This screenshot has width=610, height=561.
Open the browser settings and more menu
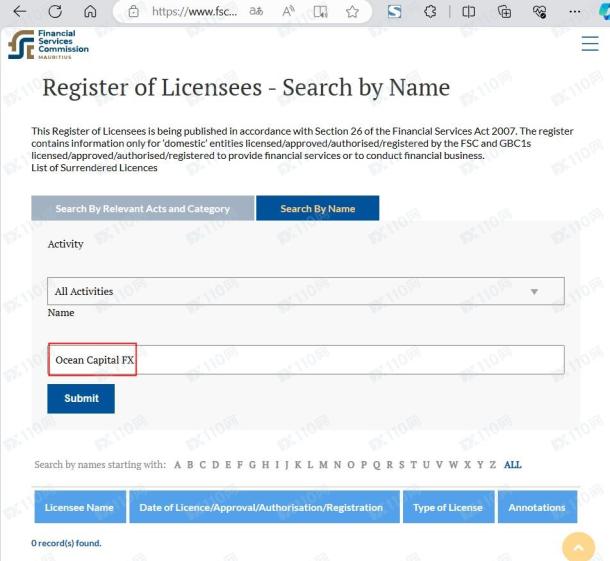coord(575,12)
